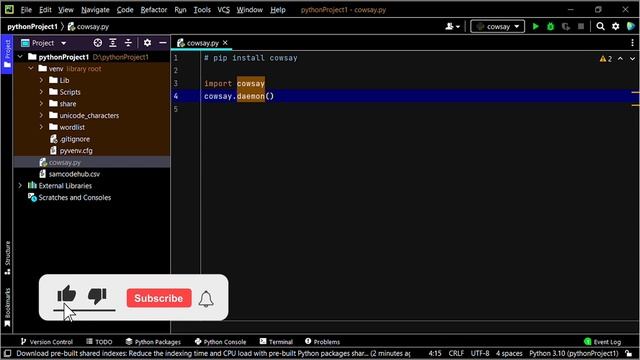Change UTF-8 file encoding

(x=480, y=353)
